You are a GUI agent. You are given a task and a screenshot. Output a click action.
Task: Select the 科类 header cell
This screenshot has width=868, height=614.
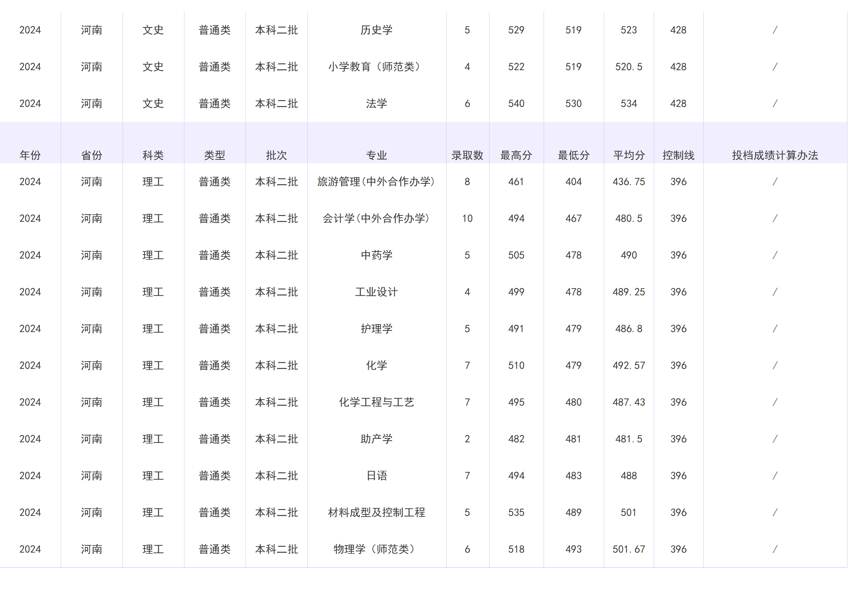(x=153, y=154)
